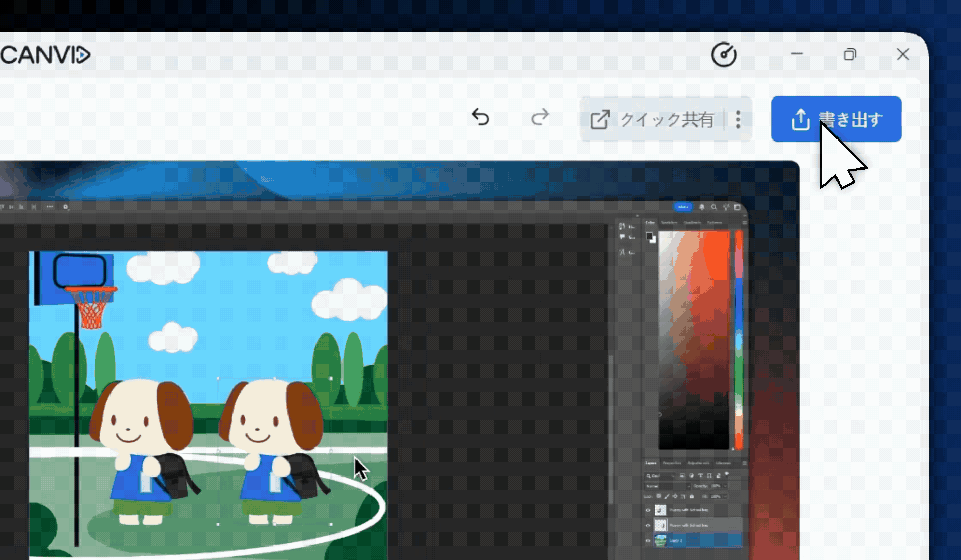The width and height of the screenshot is (961, 560).
Task: Open the adjustment layer icon
Action: coord(692,475)
